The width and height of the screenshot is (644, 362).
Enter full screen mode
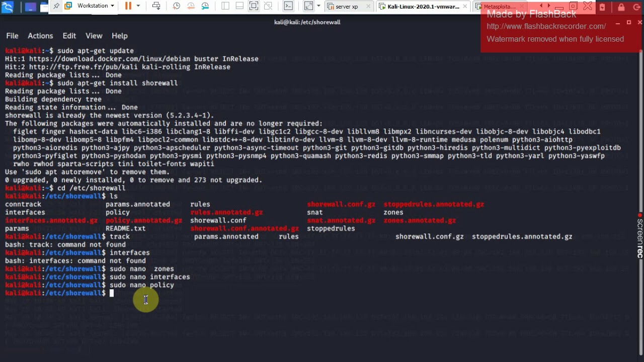(254, 6)
